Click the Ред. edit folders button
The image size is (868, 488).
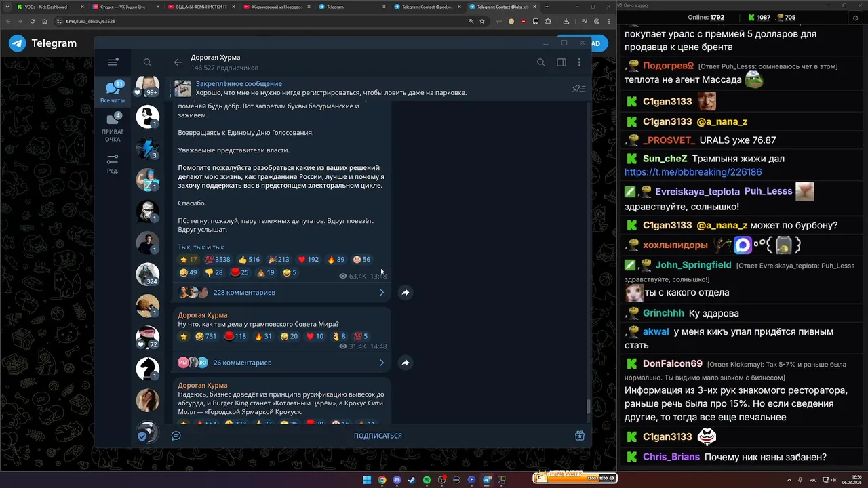tap(113, 163)
